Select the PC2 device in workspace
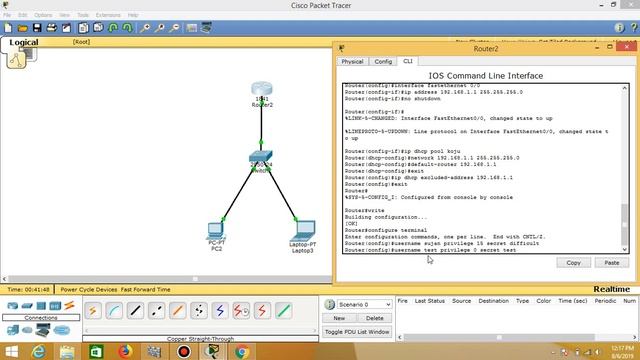Screen dimensions: 640x360 [x=215, y=231]
